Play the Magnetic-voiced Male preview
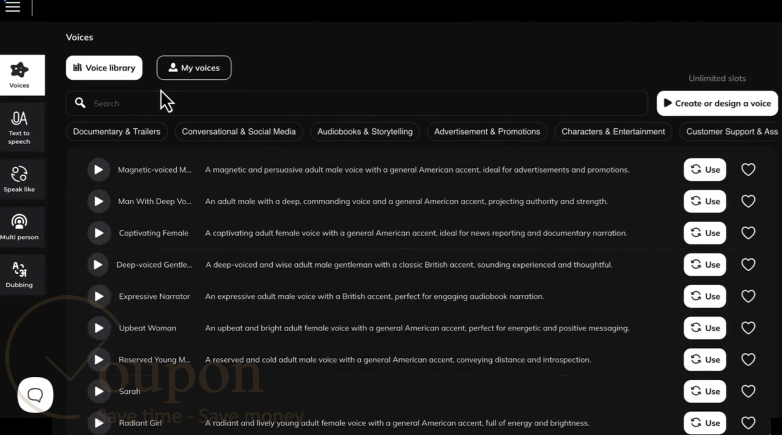Screen dimensions: 782x435 pos(99,170)
